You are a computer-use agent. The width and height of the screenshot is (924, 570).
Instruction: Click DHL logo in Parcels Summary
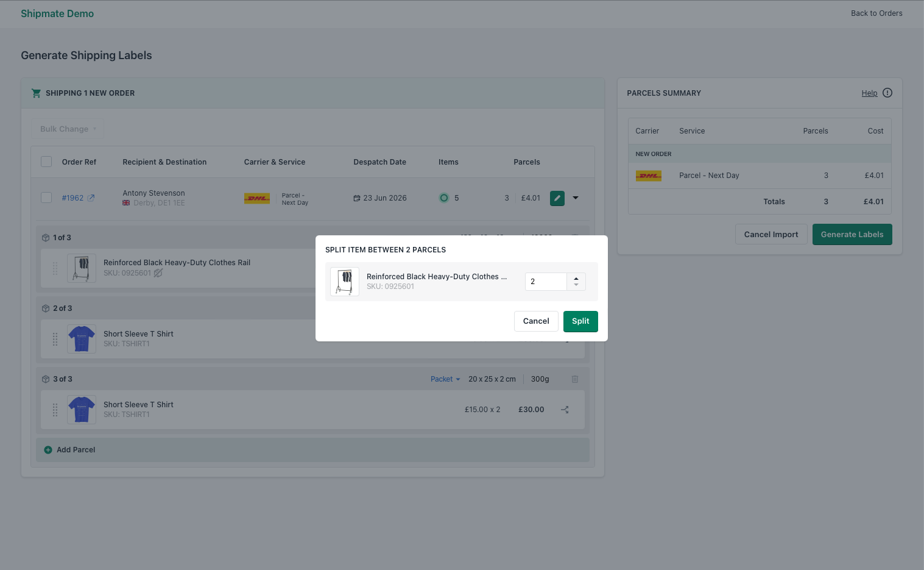pos(649,176)
